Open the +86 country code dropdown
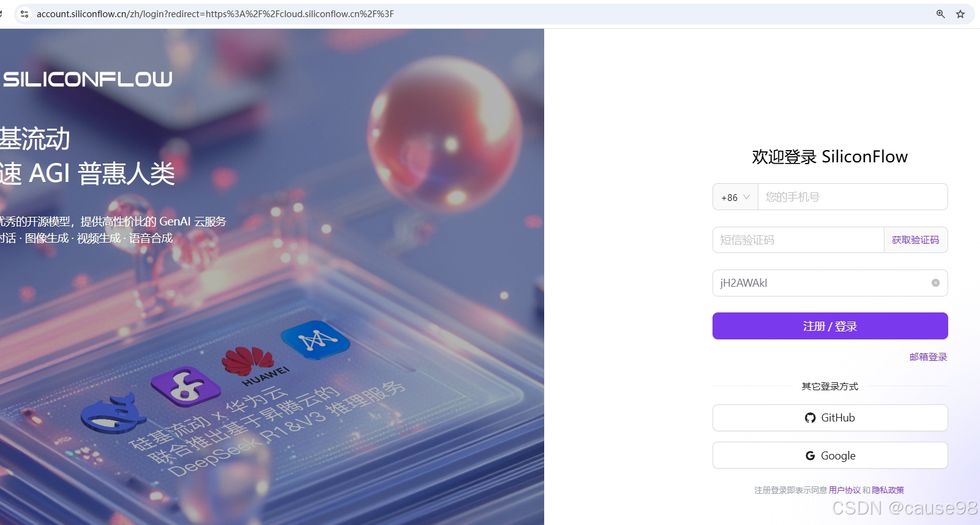Image resolution: width=980 pixels, height=525 pixels. click(735, 197)
